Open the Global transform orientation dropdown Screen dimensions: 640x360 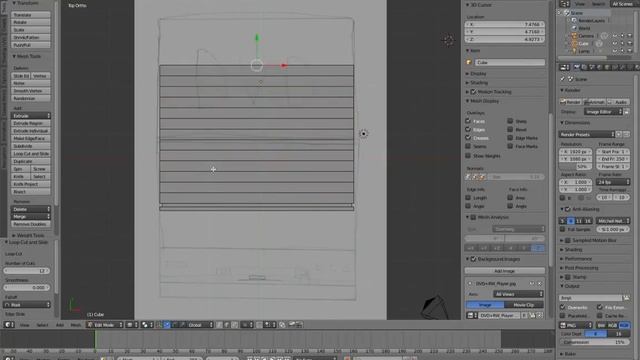[x=199, y=325]
